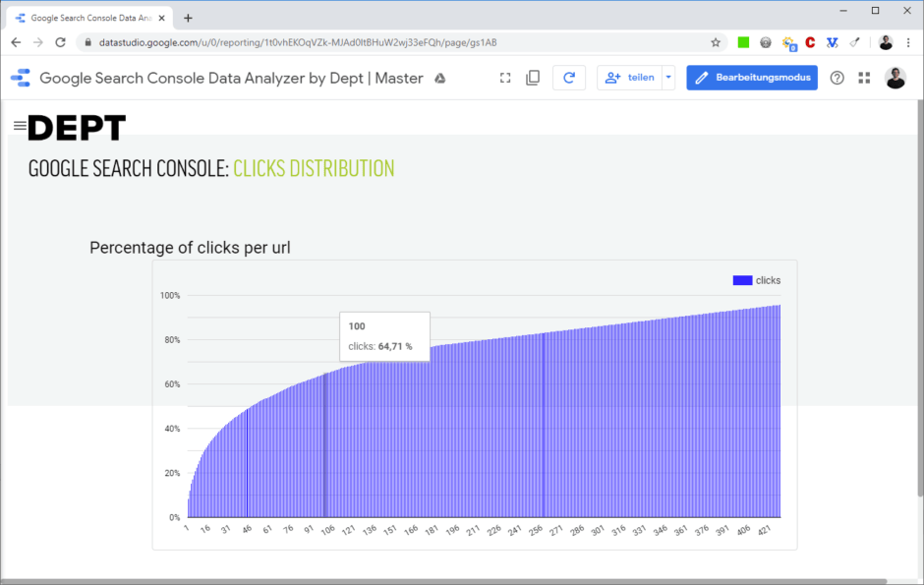Open the Data Studio help menu
This screenshot has height=585, width=924.
point(837,77)
